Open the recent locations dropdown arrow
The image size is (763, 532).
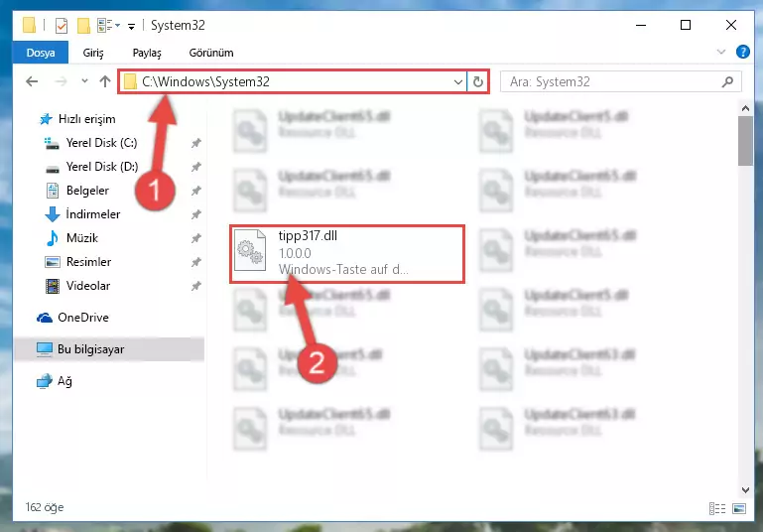click(84, 81)
